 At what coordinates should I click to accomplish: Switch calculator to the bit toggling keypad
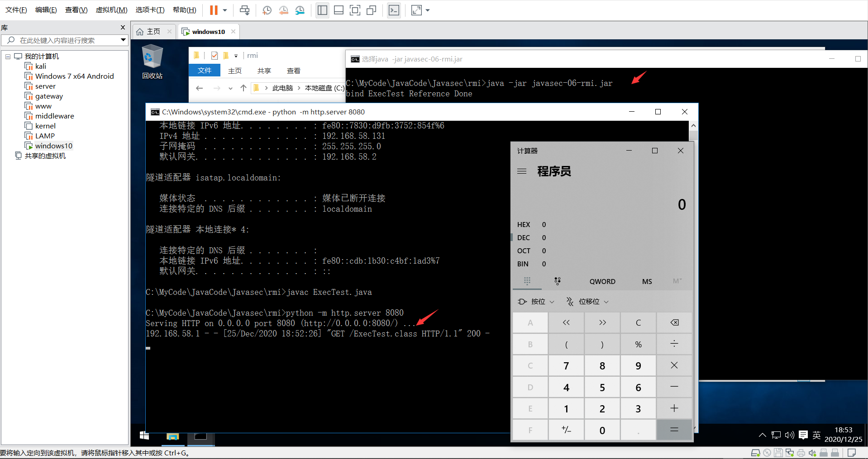coord(558,281)
